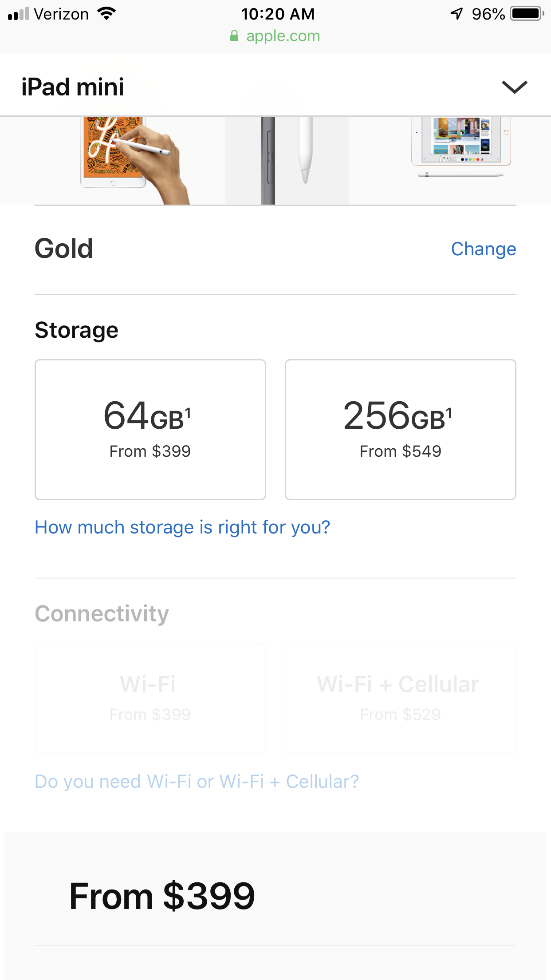Tap the green padlock icon in address bar
The image size is (551, 980).
pyautogui.click(x=234, y=36)
